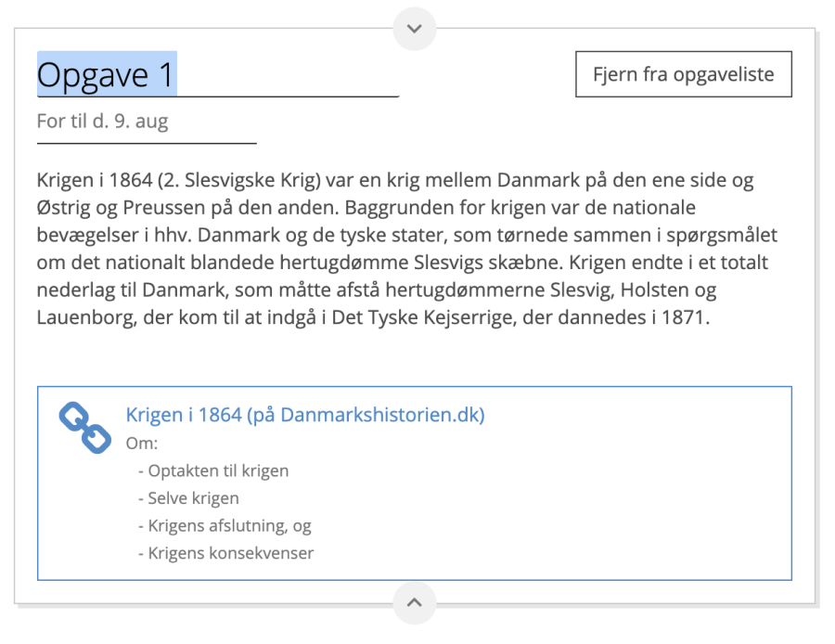Click the paragraph text starting Krigen i 1864
This screenshot has height=644, width=835.
click(407, 249)
